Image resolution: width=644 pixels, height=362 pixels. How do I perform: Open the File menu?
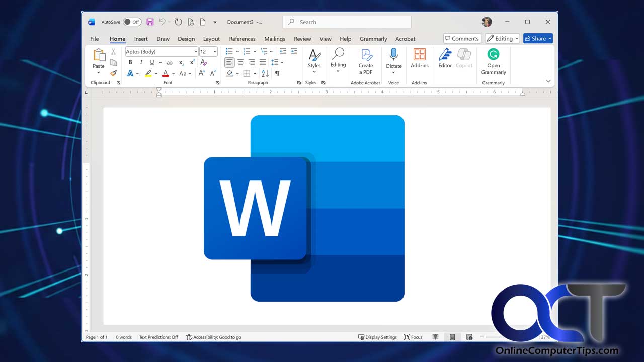tap(95, 39)
